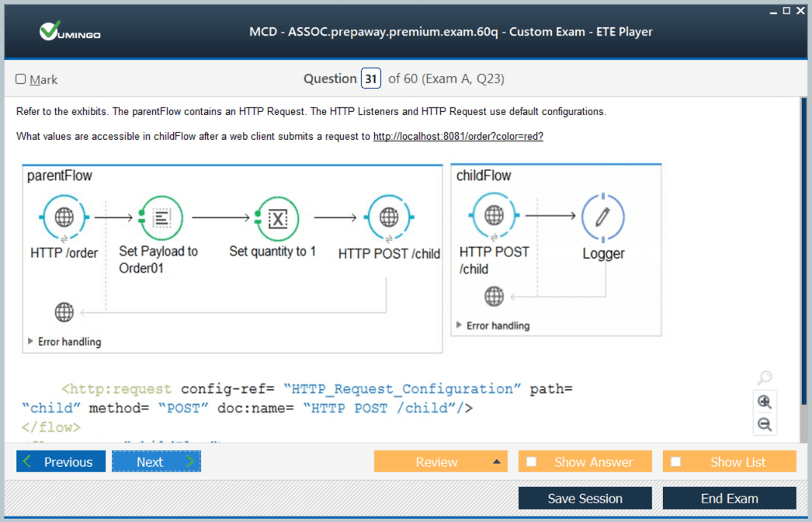Go to the Previous question
The height and width of the screenshot is (522, 812).
pos(61,461)
